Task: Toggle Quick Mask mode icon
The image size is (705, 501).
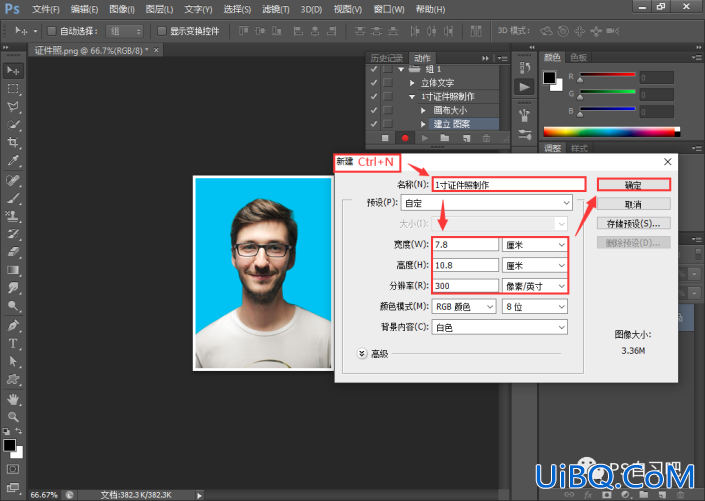Action: [x=13, y=470]
